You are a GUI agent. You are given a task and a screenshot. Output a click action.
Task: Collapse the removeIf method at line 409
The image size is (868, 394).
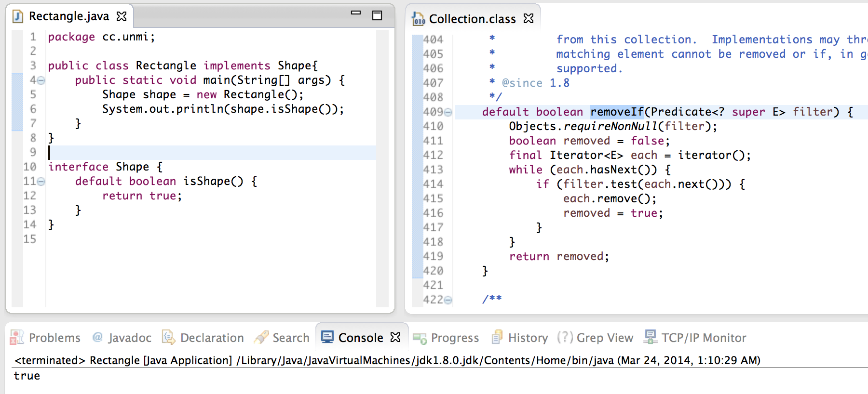[x=448, y=112]
